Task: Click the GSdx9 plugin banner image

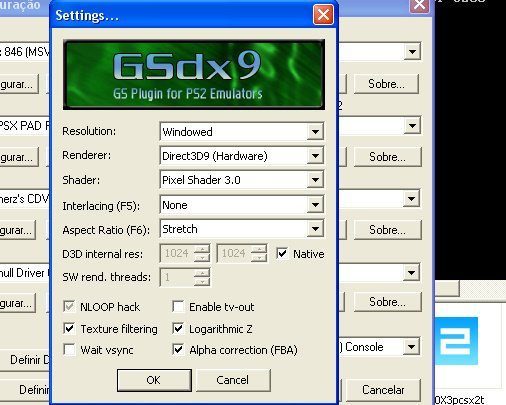Action: pyautogui.click(x=194, y=75)
